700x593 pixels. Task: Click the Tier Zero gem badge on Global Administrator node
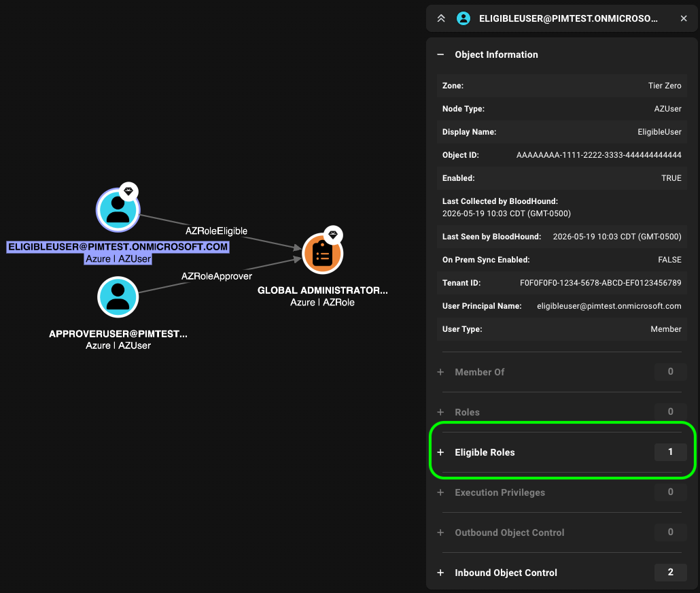pyautogui.click(x=333, y=235)
